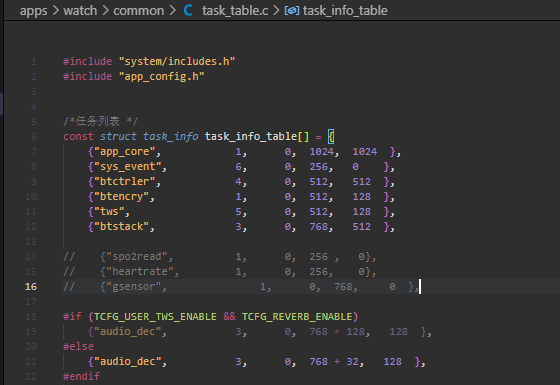Click the task_info struct type name
This screenshot has height=385, width=560.
coord(170,136)
